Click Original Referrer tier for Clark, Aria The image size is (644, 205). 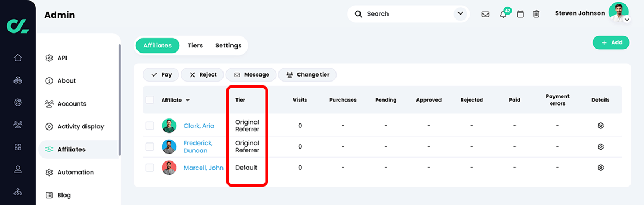click(247, 126)
